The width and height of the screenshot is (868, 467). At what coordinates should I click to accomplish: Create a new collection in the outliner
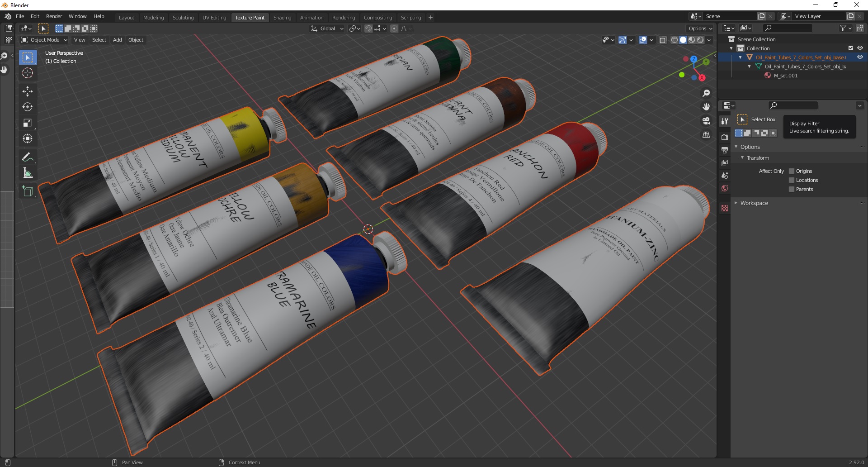click(x=860, y=28)
